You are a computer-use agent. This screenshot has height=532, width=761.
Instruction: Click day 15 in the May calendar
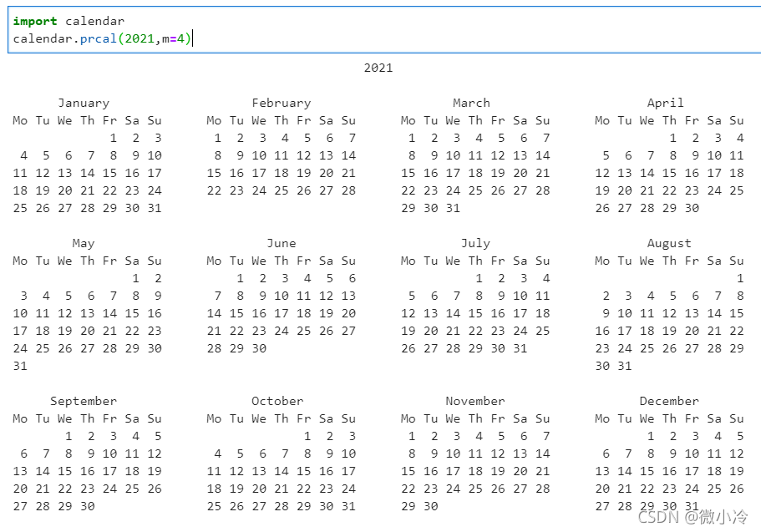(133, 313)
